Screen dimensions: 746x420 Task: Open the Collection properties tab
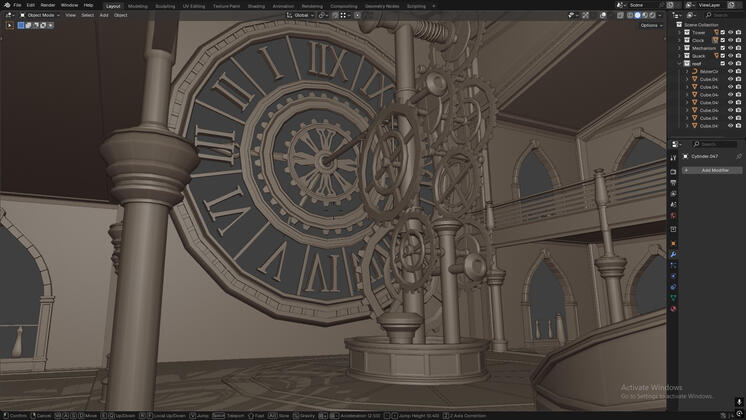point(673,229)
